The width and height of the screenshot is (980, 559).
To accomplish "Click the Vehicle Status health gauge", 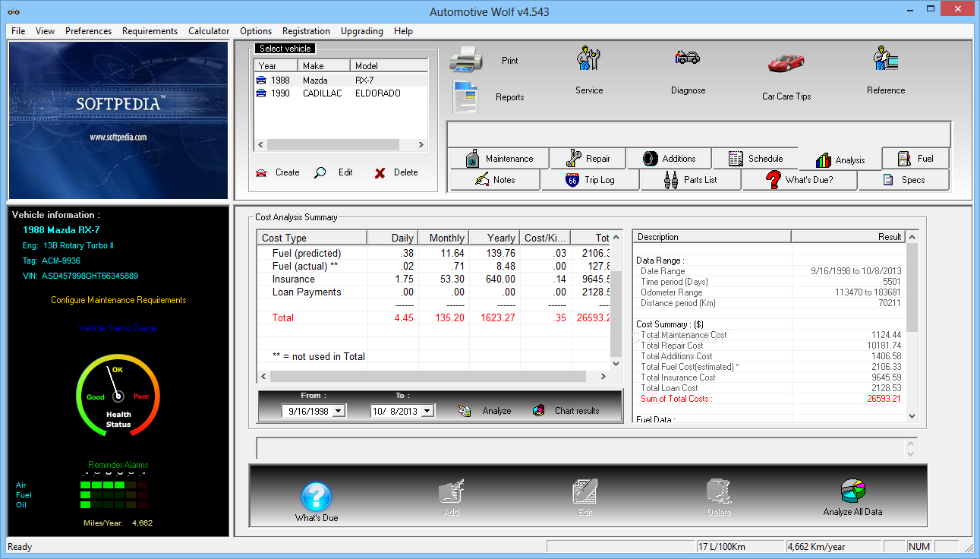I will pos(118,396).
